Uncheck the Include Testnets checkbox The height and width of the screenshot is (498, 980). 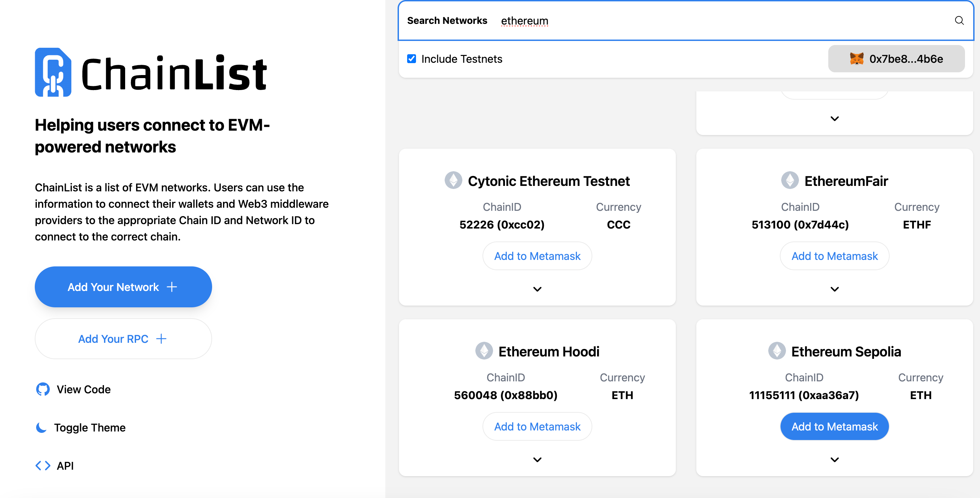412,59
